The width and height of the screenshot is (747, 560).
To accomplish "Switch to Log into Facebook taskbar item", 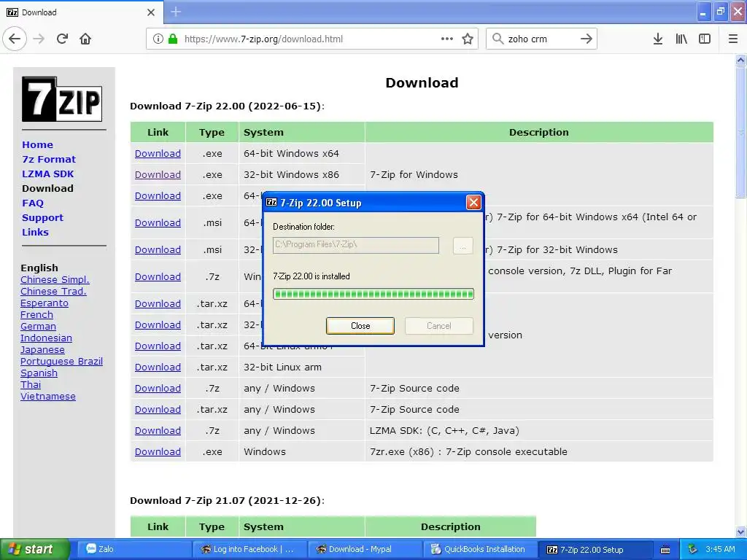I will (x=249, y=549).
